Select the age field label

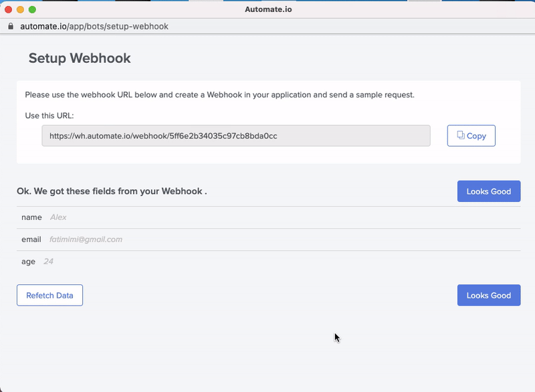coord(28,262)
